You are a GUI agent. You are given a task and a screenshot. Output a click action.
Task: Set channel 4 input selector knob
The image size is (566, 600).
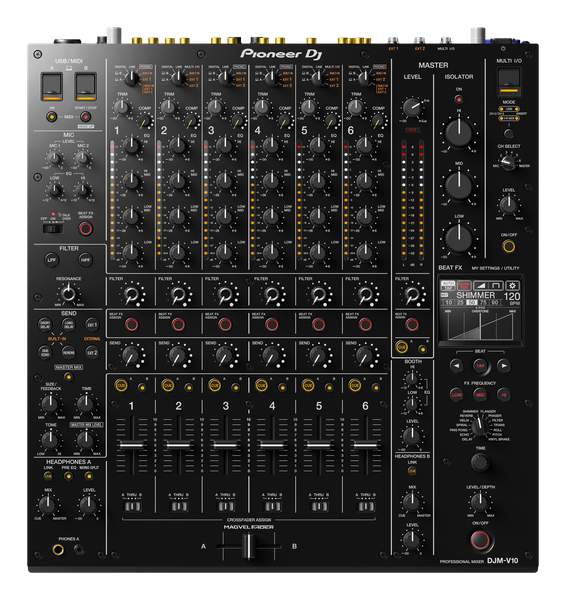click(x=272, y=78)
